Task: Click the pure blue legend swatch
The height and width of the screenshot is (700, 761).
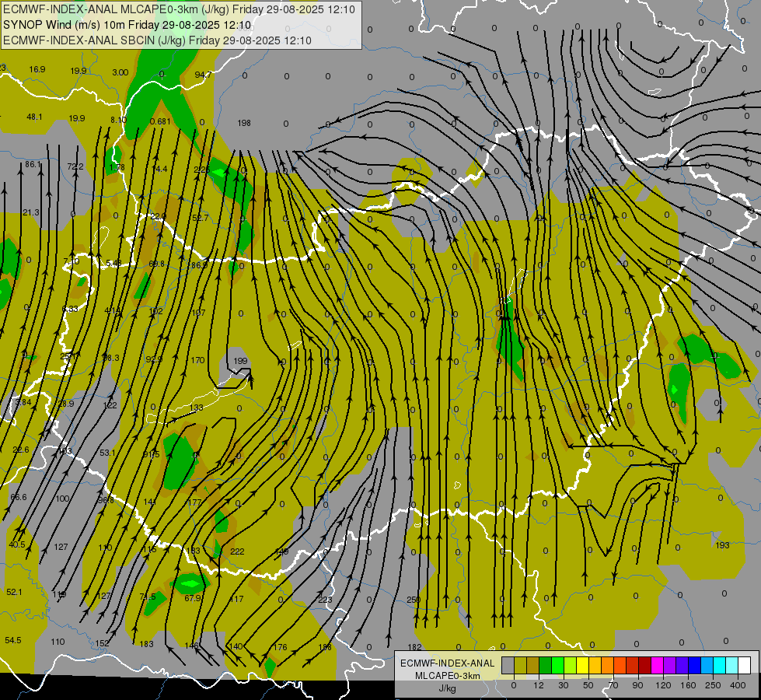Action: click(x=694, y=665)
